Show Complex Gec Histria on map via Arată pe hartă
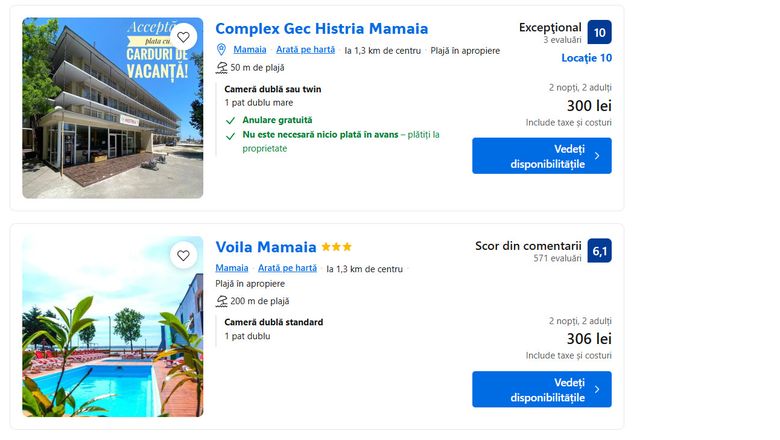The image size is (780, 440). click(305, 50)
